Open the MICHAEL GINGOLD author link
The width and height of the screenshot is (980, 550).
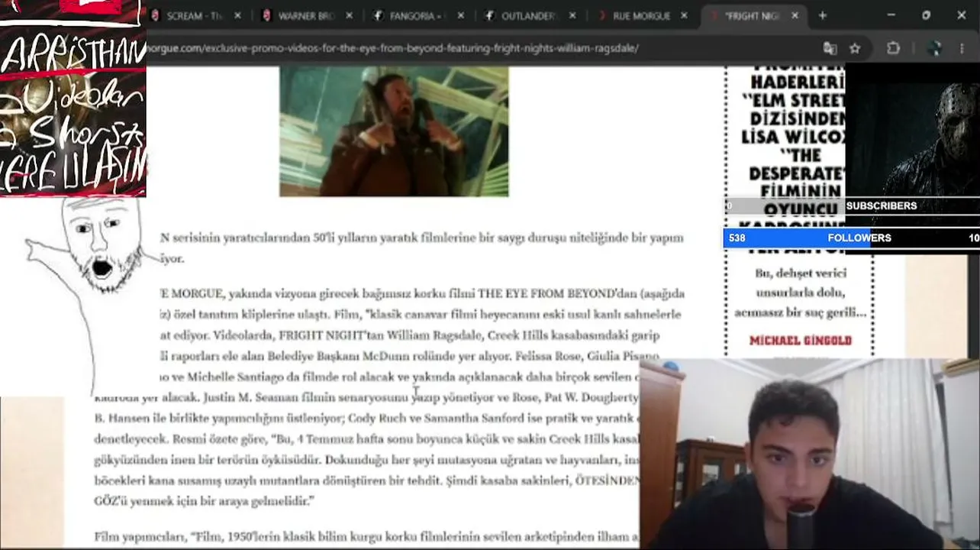pyautogui.click(x=800, y=341)
